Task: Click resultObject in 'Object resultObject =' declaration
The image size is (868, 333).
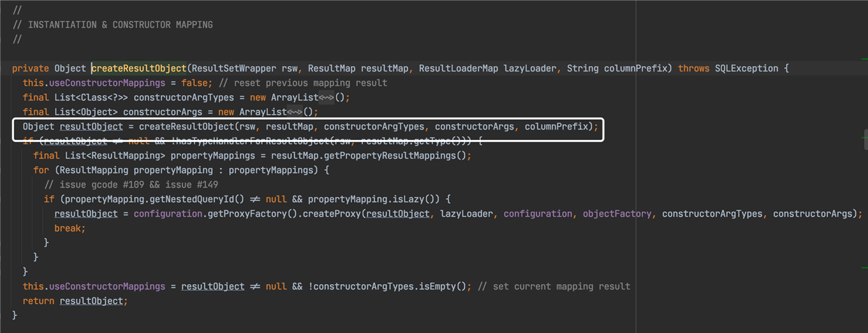Action: click(91, 126)
